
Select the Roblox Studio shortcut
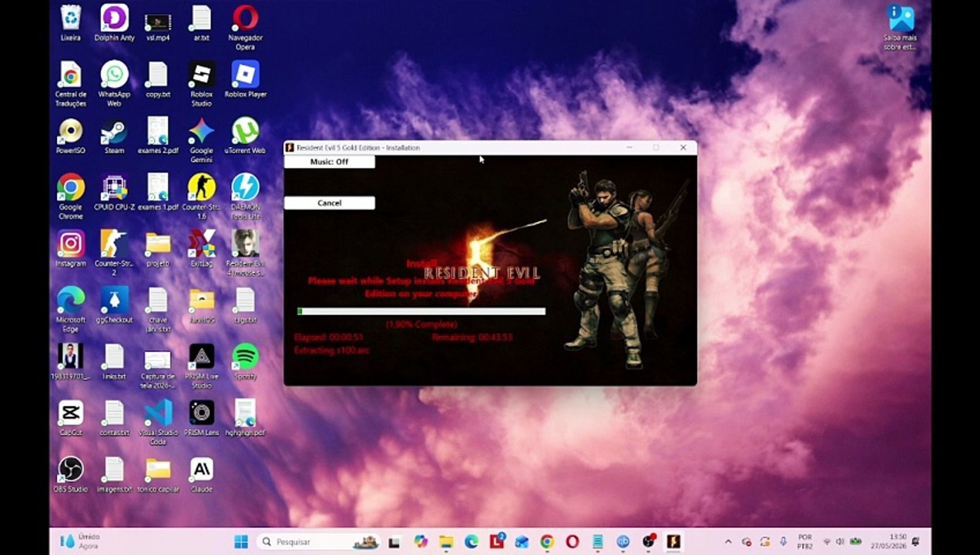(x=201, y=84)
